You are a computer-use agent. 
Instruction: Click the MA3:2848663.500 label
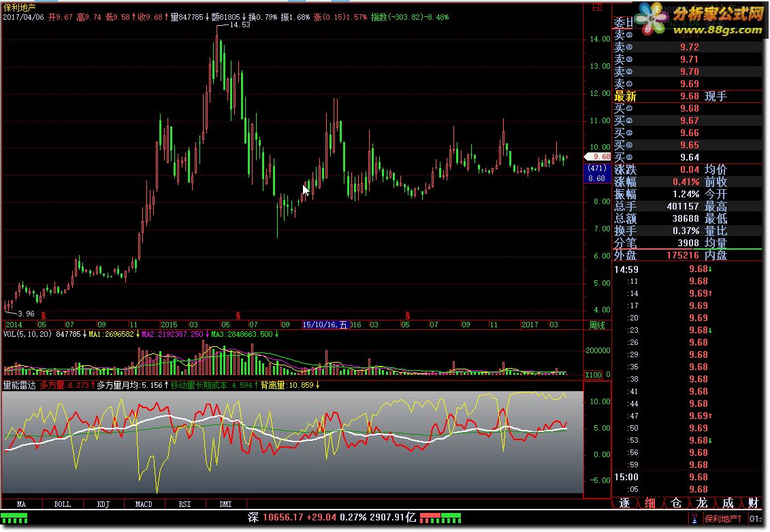(242, 334)
